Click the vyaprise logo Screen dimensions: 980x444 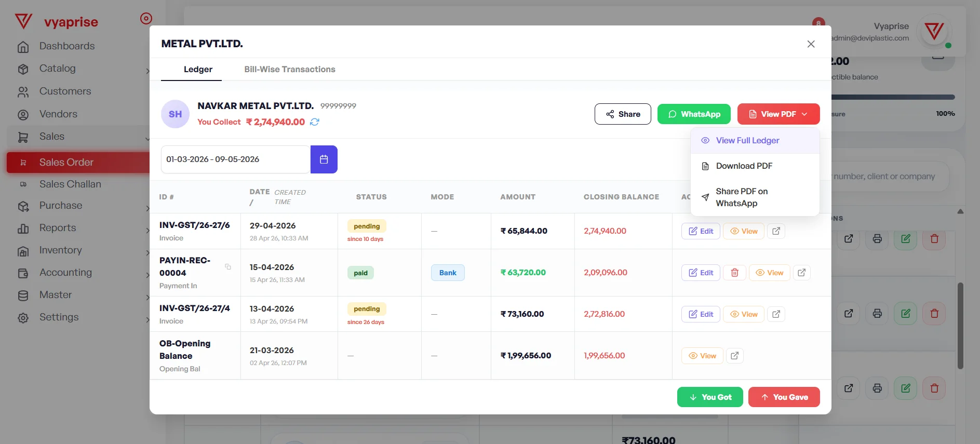tap(56, 22)
